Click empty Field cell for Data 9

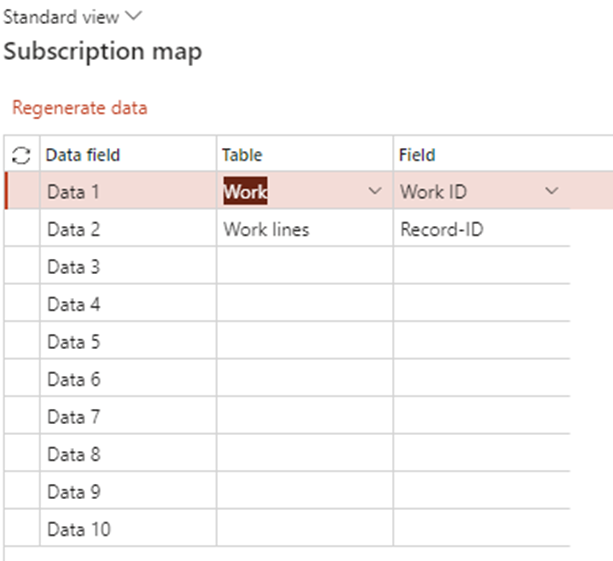point(482,491)
